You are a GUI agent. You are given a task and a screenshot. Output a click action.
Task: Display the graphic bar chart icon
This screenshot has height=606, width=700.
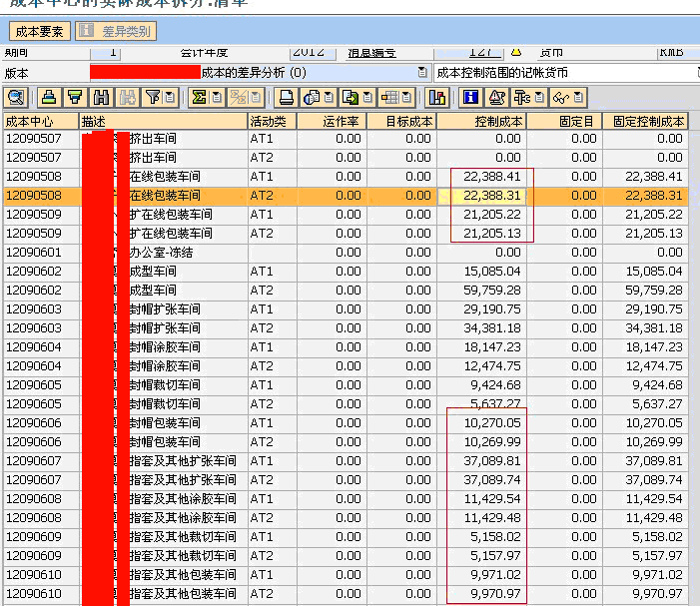437,97
